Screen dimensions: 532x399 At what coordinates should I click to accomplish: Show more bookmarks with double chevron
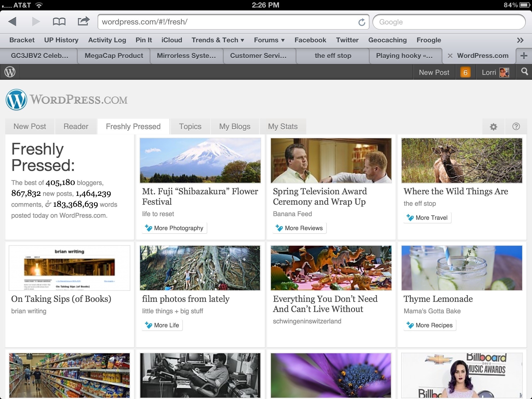[520, 40]
